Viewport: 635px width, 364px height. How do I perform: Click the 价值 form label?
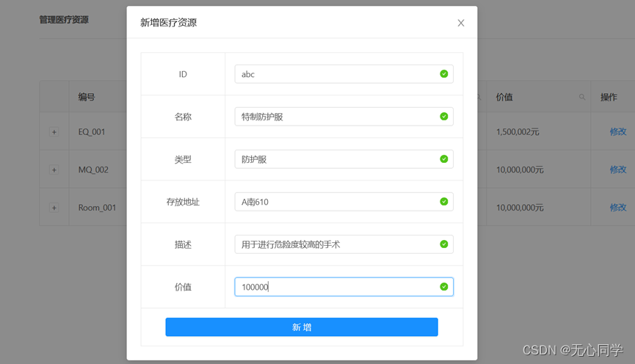coord(183,287)
